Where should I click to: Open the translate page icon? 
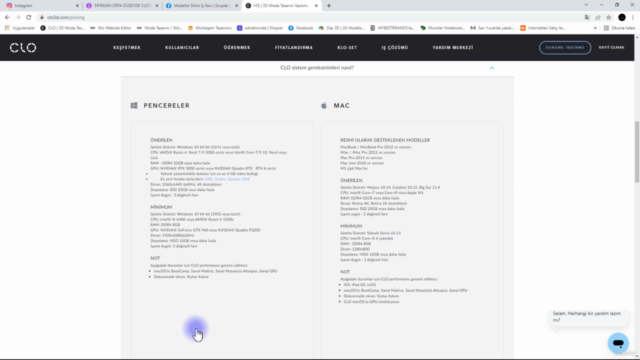coord(587,18)
